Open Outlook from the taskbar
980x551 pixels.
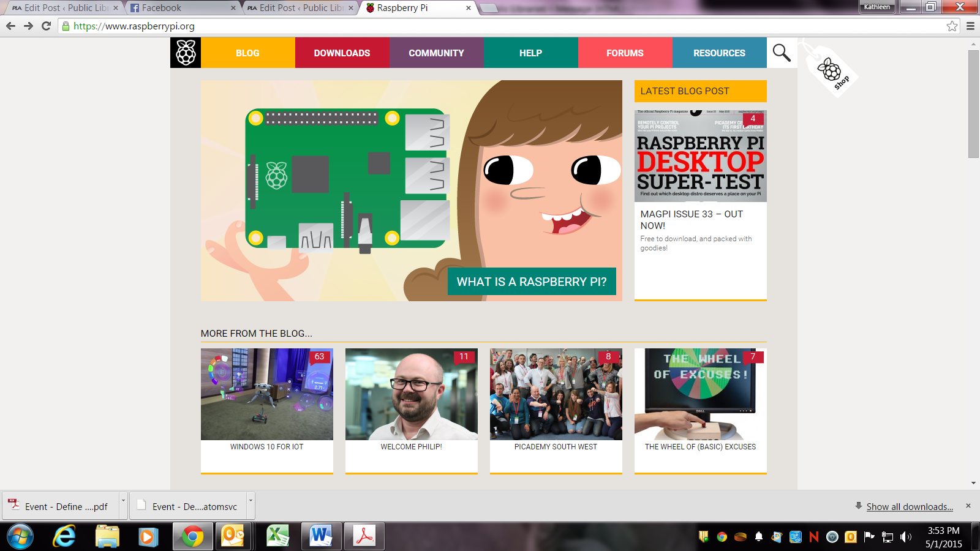(234, 537)
